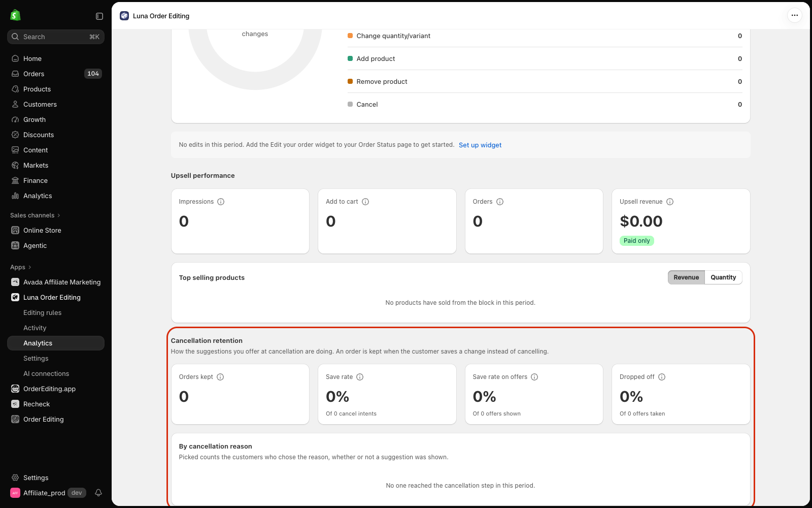The width and height of the screenshot is (812, 508).
Task: Open the Activity page under Luna Order Editing
Action: (x=56, y=328)
